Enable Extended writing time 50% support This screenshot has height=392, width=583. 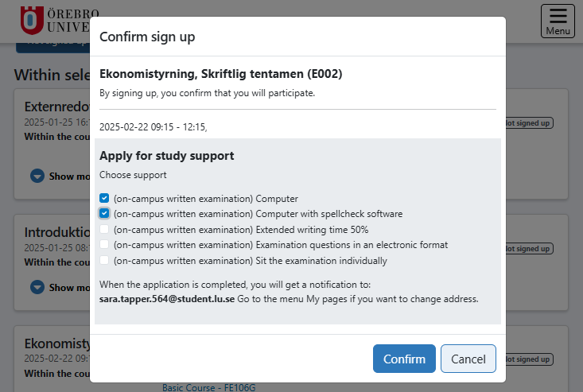pyautogui.click(x=105, y=229)
